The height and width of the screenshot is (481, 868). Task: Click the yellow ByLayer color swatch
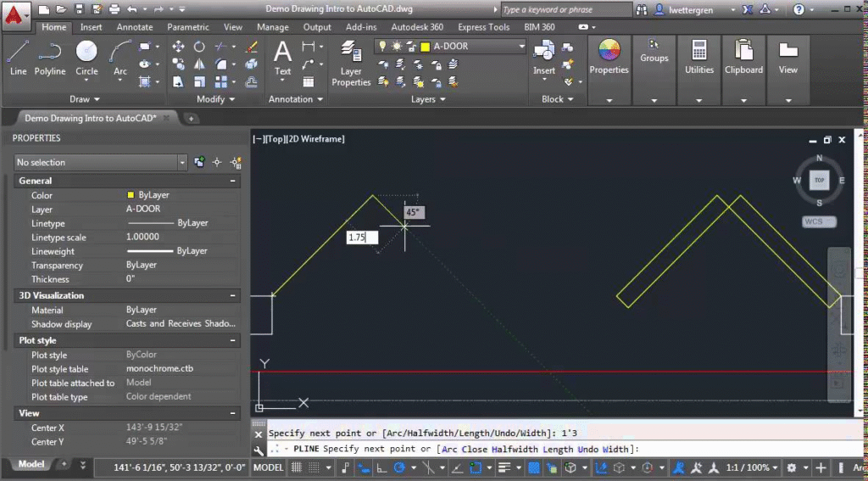pos(131,195)
